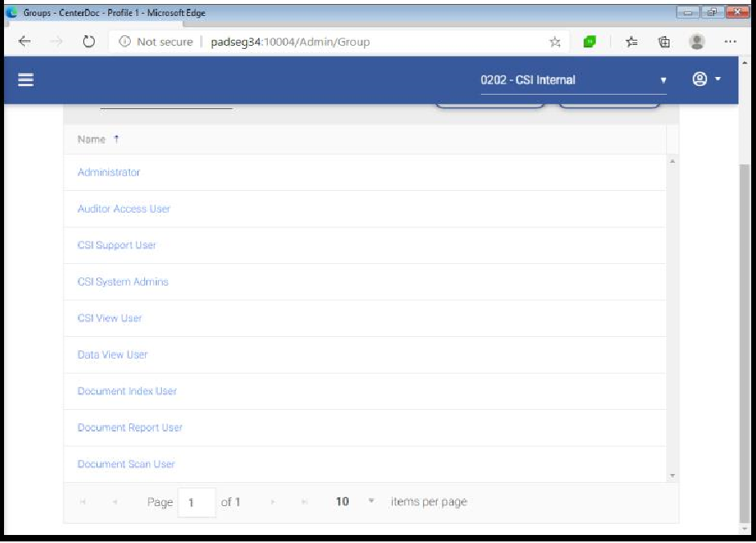Open the Auditor Access User group
Screen dimensions: 756x543
(x=123, y=209)
